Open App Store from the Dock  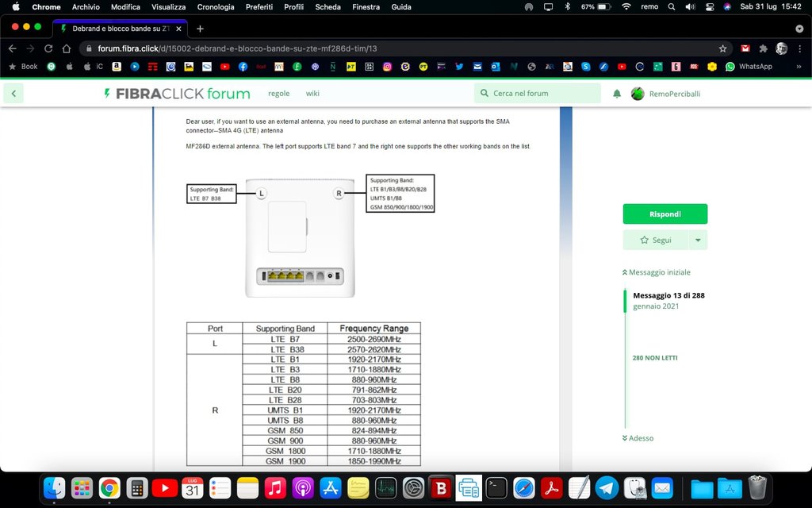pyautogui.click(x=331, y=488)
